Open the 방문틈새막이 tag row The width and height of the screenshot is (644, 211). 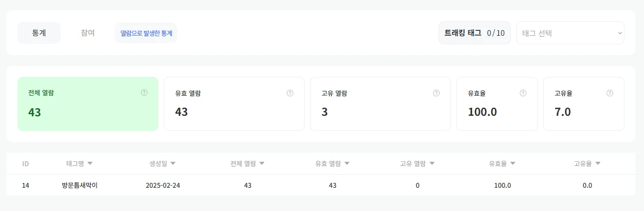(318, 185)
